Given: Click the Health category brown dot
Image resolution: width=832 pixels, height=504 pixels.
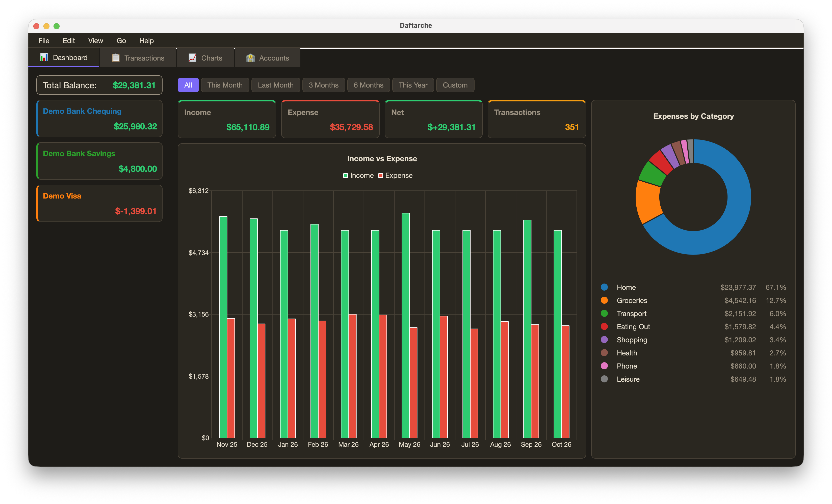Looking at the screenshot, I should click(x=604, y=353).
